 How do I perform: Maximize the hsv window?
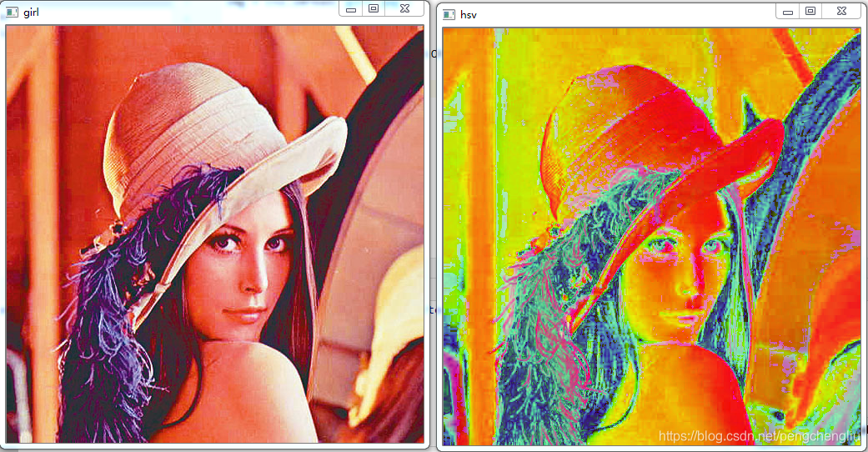pos(810,11)
